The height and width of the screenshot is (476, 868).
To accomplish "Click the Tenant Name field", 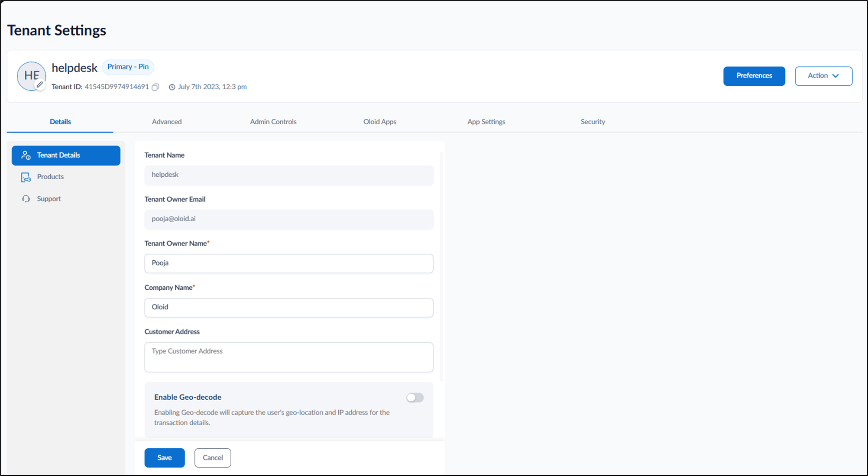I will (289, 175).
